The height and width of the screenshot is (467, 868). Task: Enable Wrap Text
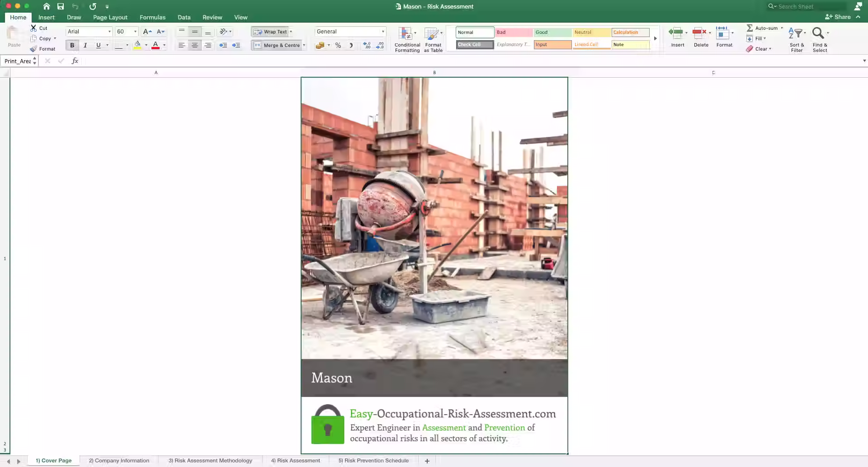click(x=270, y=32)
